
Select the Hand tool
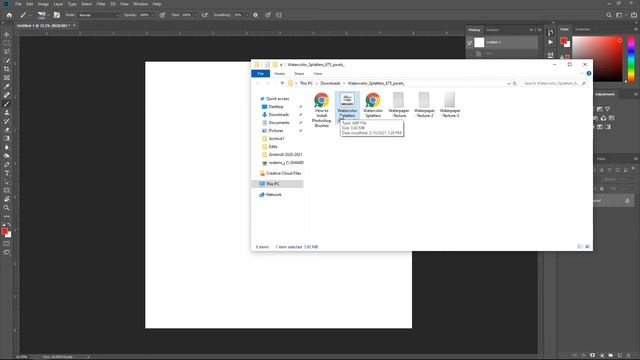tap(7, 199)
